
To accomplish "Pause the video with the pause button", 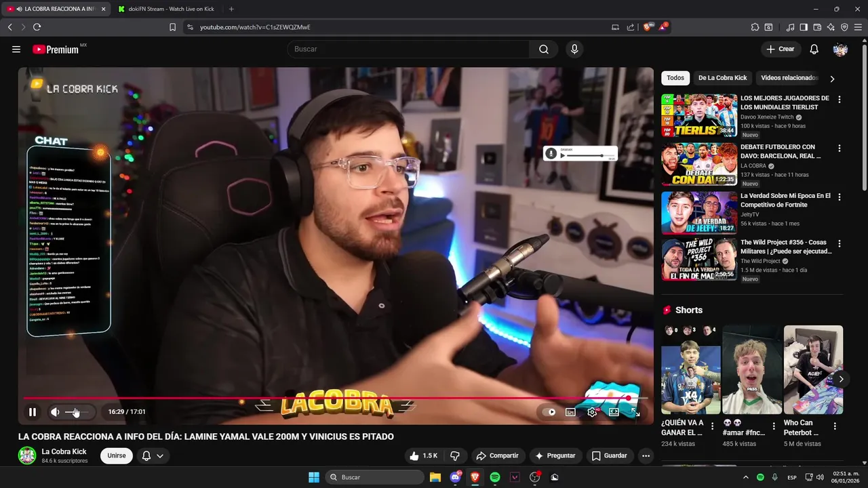I will pos(33,412).
